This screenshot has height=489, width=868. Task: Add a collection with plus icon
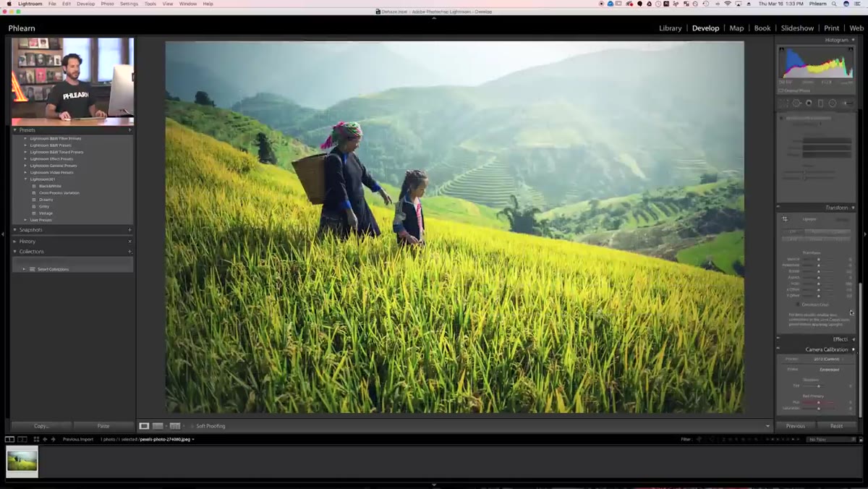tap(130, 252)
